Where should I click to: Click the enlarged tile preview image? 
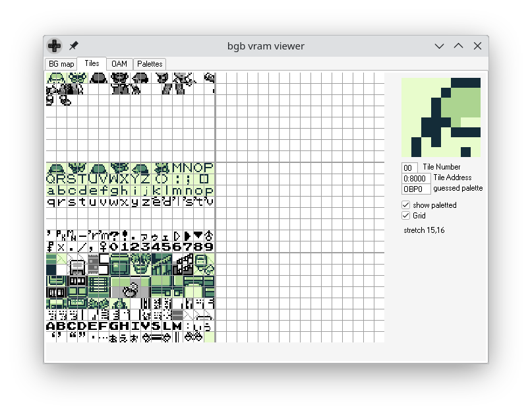[441, 117]
